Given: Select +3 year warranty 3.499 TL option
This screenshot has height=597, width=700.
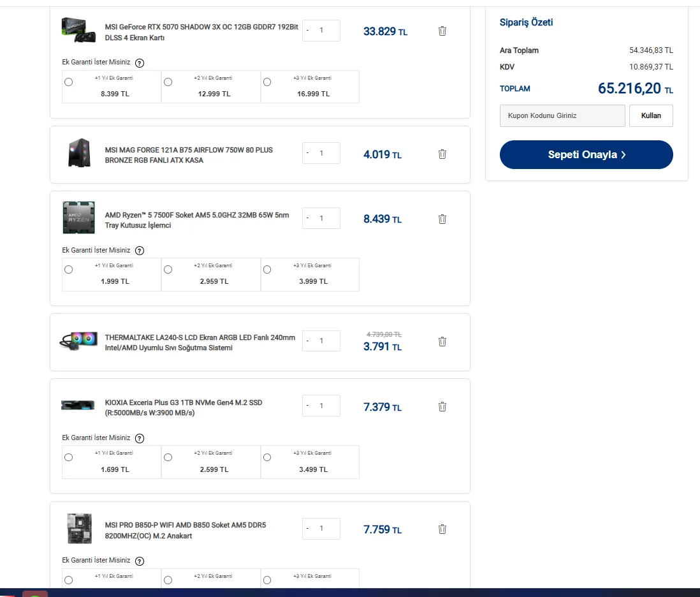Looking at the screenshot, I should pyautogui.click(x=267, y=457).
